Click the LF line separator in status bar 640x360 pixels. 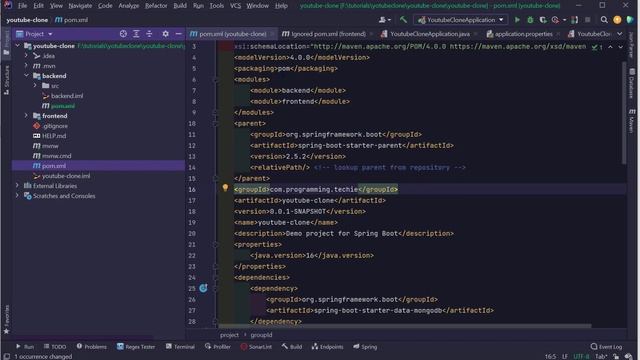click(565, 356)
